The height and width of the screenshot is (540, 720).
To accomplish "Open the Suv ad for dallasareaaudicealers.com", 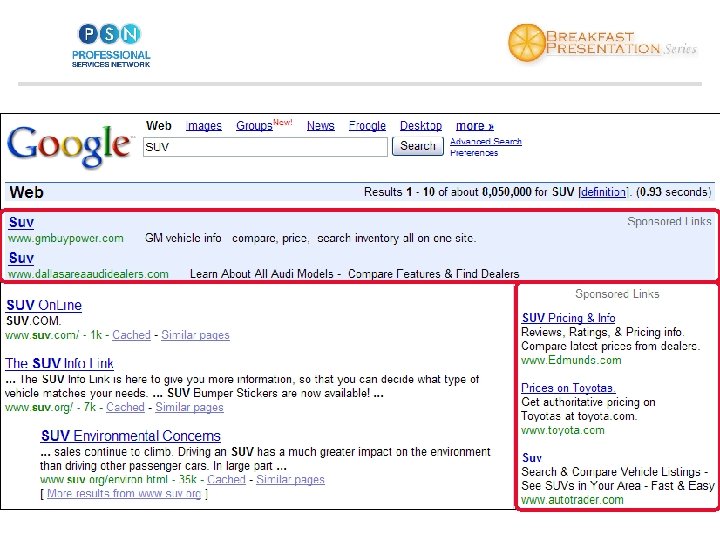I will [21, 258].
